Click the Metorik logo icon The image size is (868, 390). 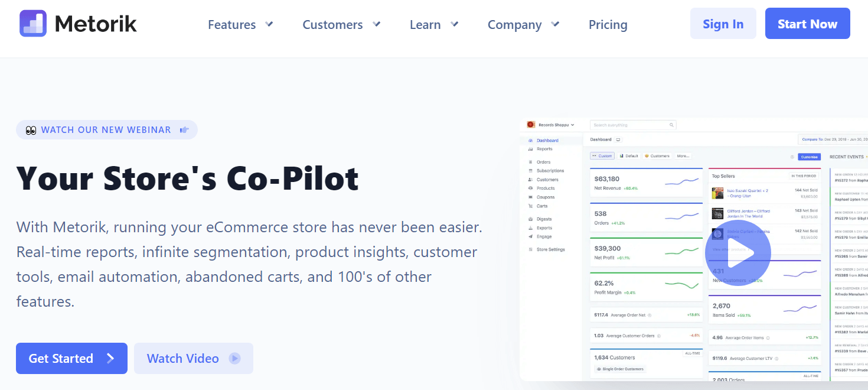(x=33, y=24)
